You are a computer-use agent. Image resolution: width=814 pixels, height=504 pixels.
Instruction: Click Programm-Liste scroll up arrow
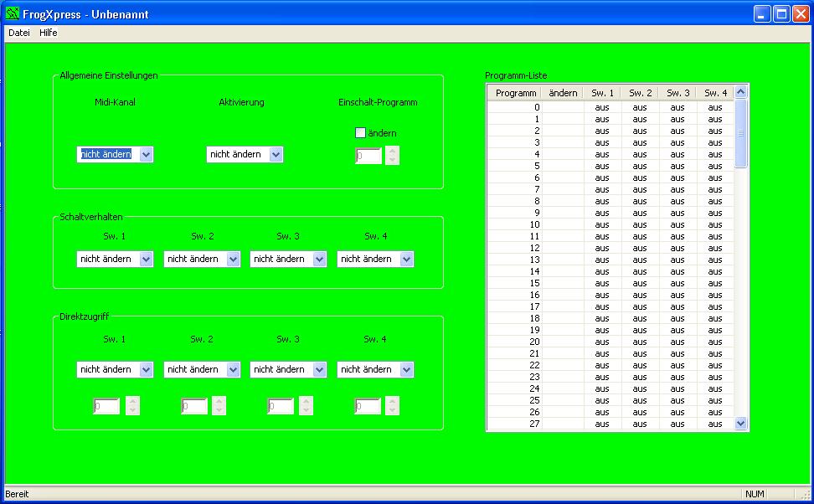[741, 92]
